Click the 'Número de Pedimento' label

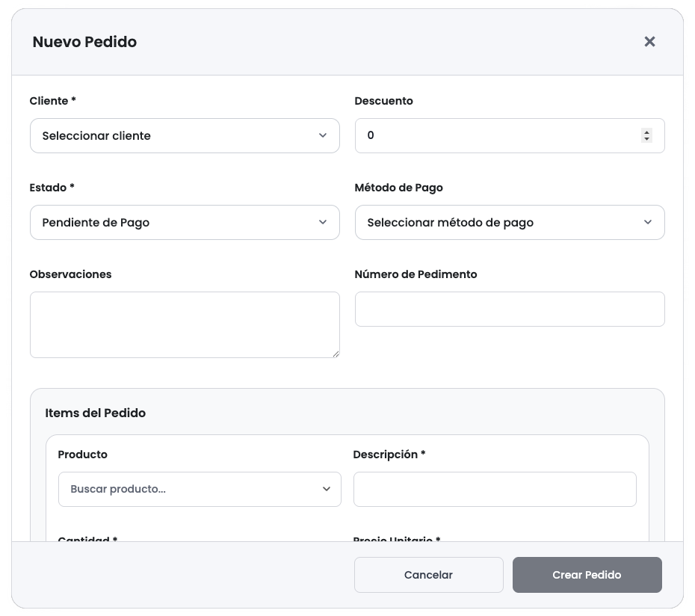(x=416, y=274)
